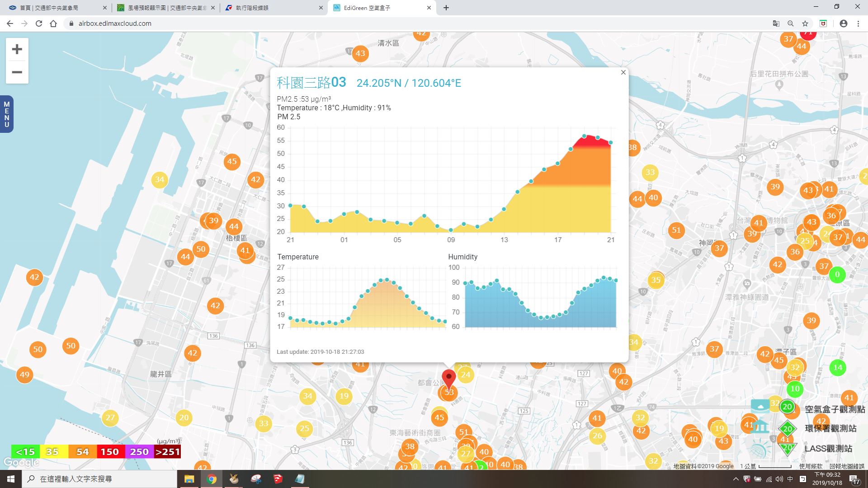
Task: Select the yellow 35 legend swatch
Action: (x=54, y=451)
